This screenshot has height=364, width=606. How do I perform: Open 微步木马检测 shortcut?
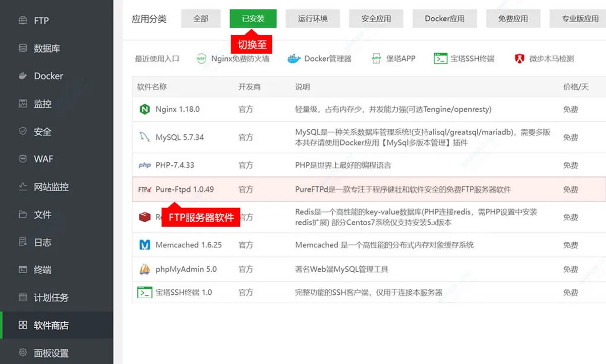pos(544,59)
